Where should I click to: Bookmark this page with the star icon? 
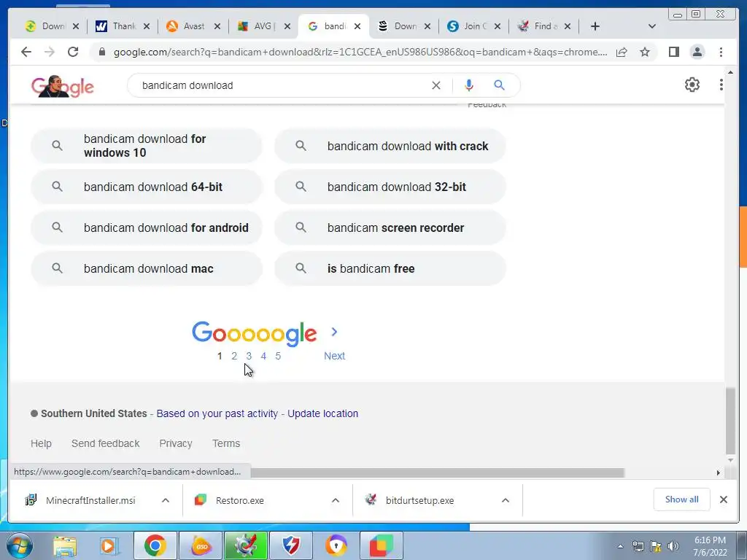click(x=645, y=52)
